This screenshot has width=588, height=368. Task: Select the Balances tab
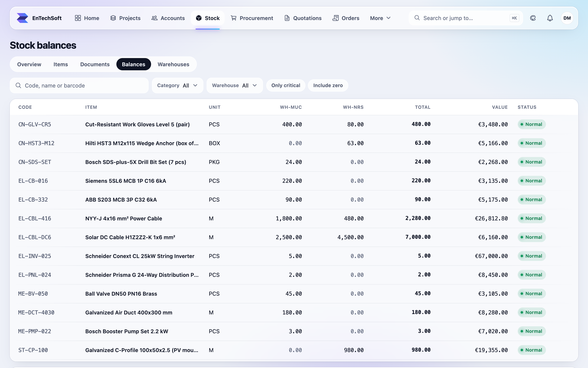(134, 64)
